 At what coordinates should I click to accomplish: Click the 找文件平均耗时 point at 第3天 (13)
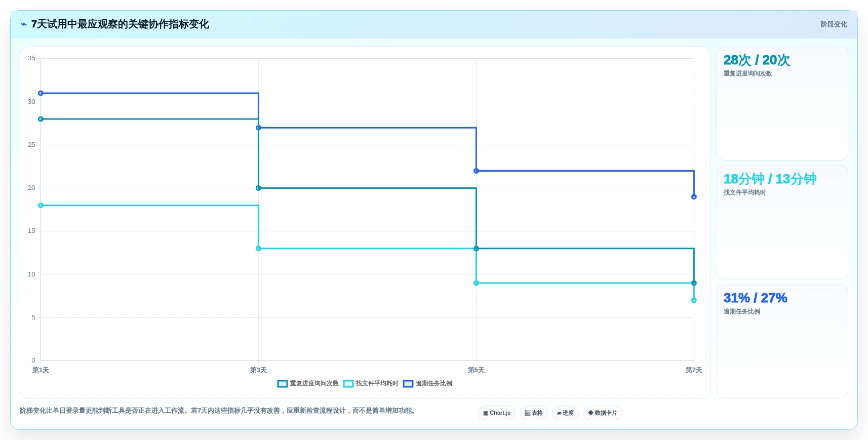[259, 249]
